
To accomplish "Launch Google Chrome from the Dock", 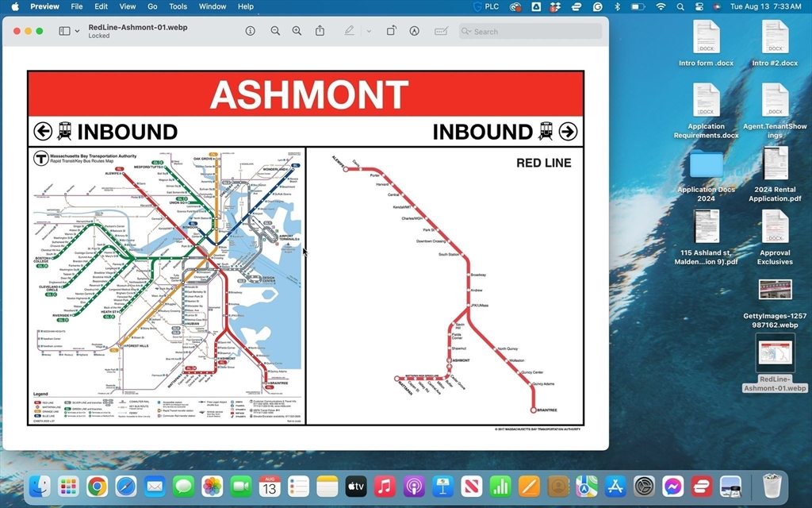I will point(98,486).
